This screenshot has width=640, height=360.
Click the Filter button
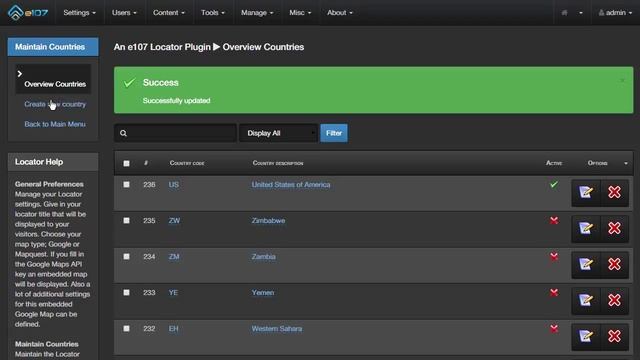click(x=334, y=133)
